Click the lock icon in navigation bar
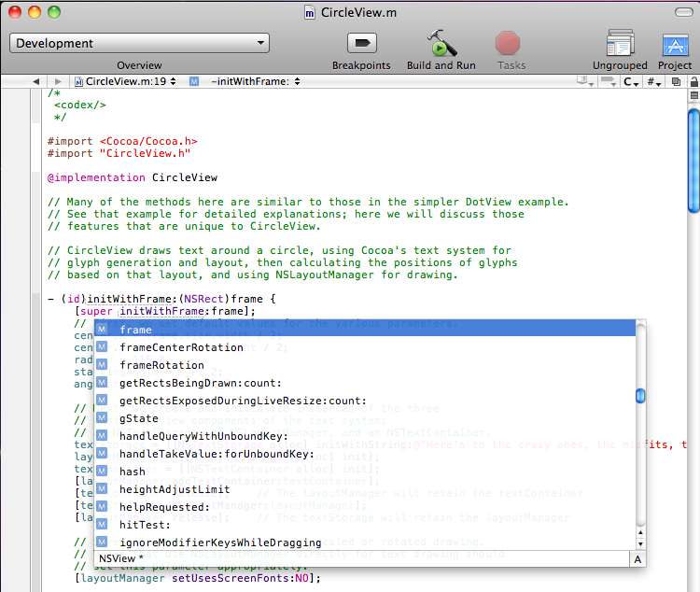The image size is (700, 592). 692,82
